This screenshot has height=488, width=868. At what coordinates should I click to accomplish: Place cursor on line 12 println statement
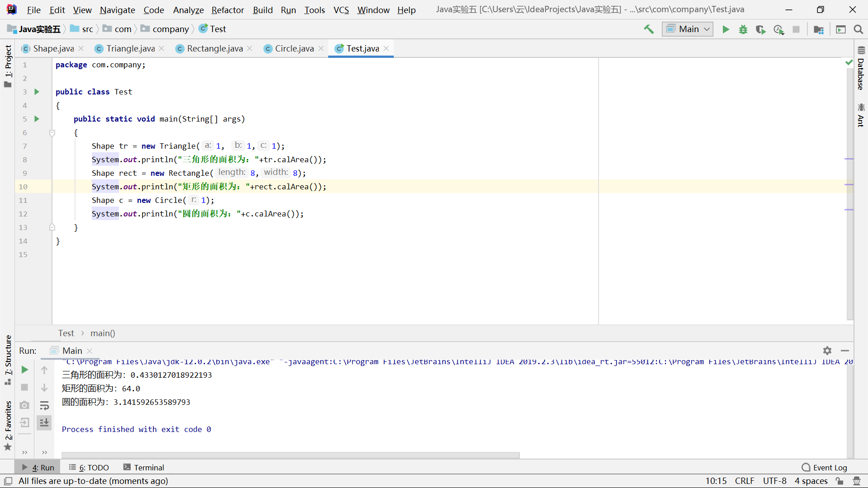pyautogui.click(x=198, y=214)
